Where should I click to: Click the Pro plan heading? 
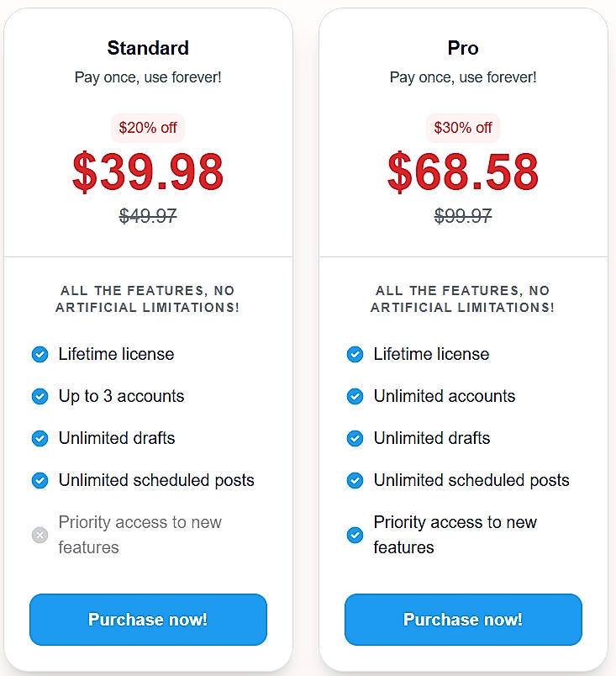pyautogui.click(x=463, y=48)
